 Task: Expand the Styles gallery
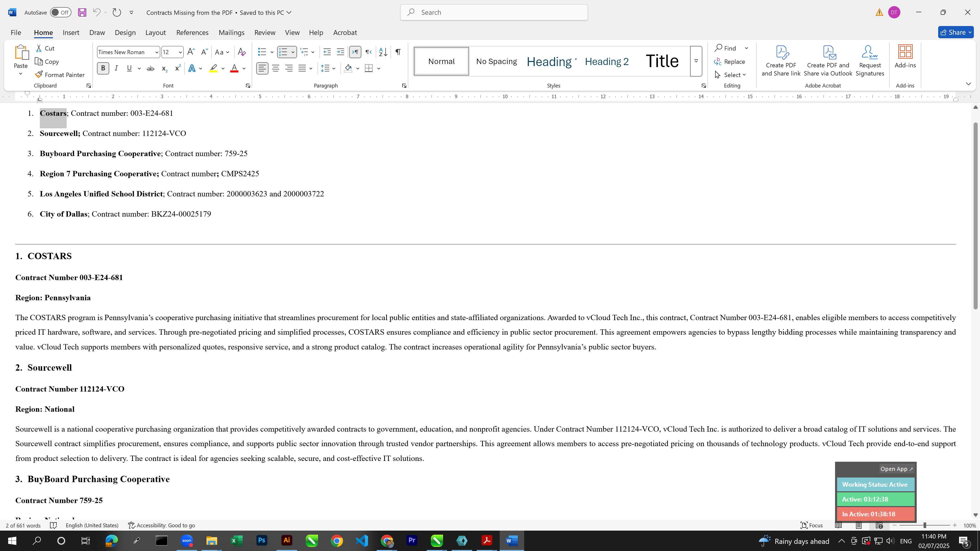pos(696,61)
